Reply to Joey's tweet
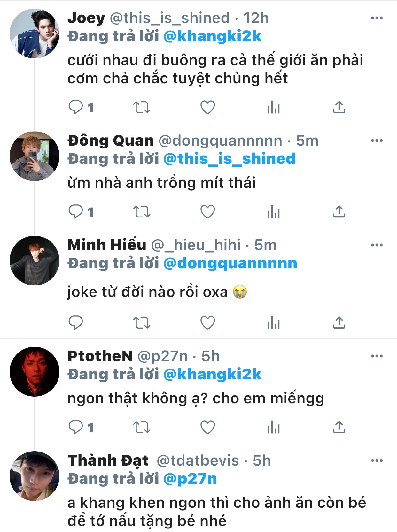The height and width of the screenshot is (532, 397). click(x=76, y=107)
